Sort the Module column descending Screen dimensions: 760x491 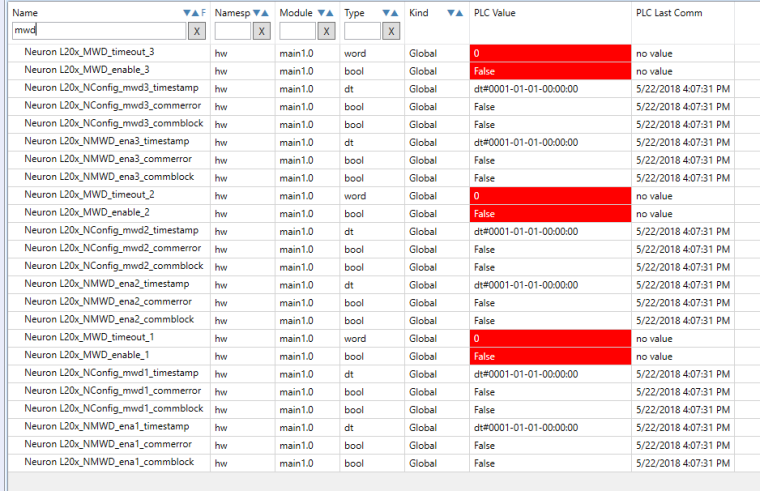coord(319,13)
